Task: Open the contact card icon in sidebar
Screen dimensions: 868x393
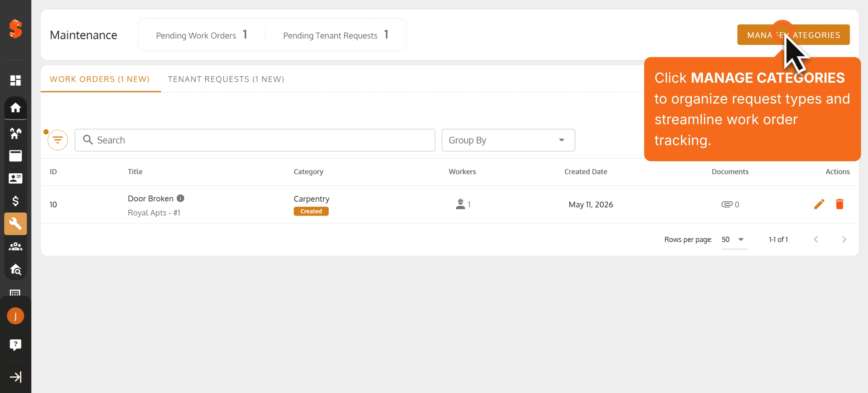Action: pyautogui.click(x=16, y=178)
